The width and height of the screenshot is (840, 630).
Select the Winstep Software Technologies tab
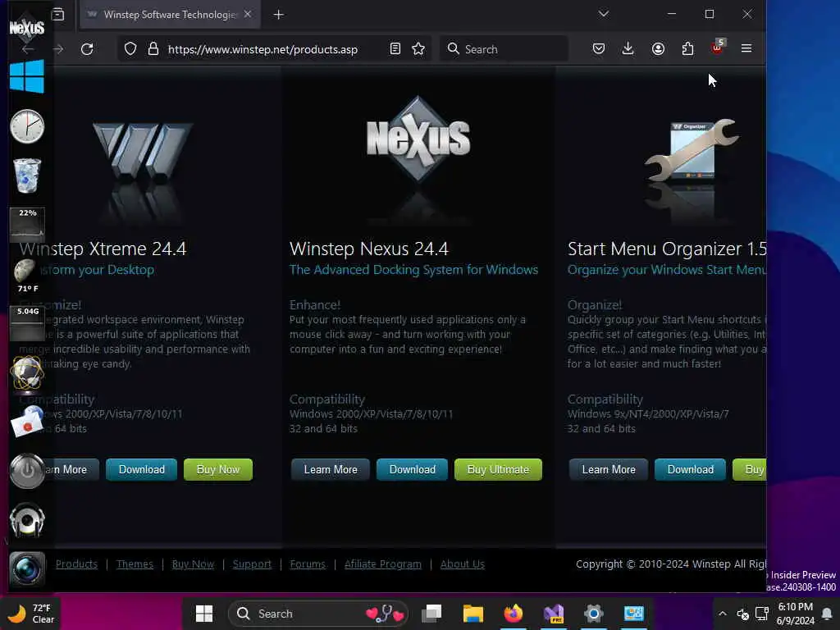pos(171,15)
